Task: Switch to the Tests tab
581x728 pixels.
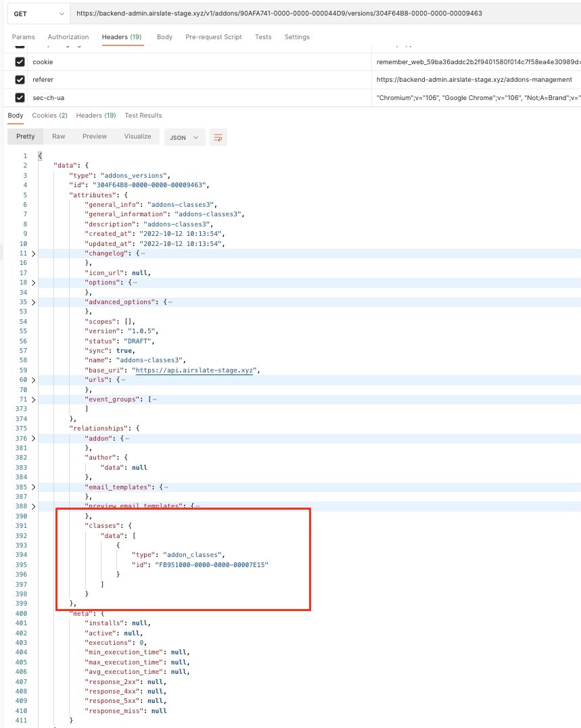Action: coord(263,37)
